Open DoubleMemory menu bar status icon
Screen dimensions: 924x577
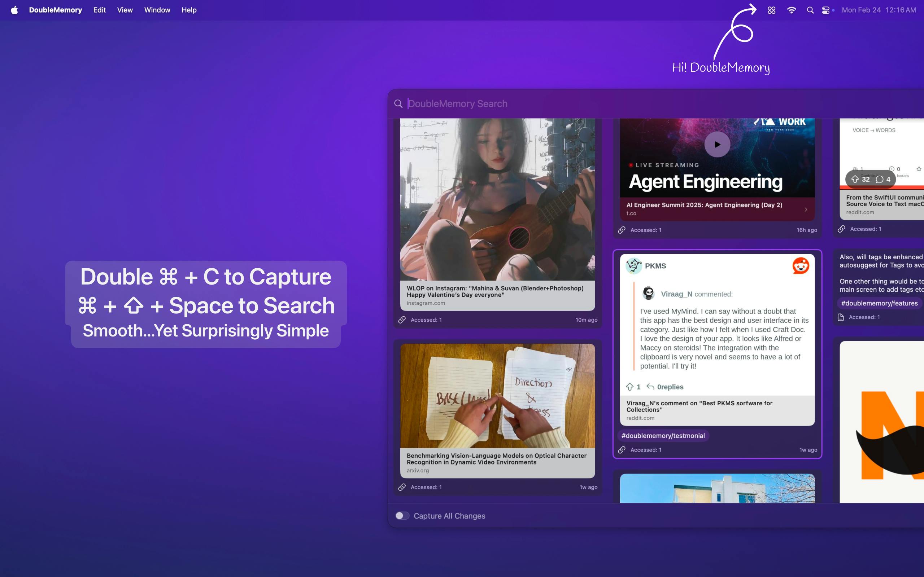(x=771, y=10)
